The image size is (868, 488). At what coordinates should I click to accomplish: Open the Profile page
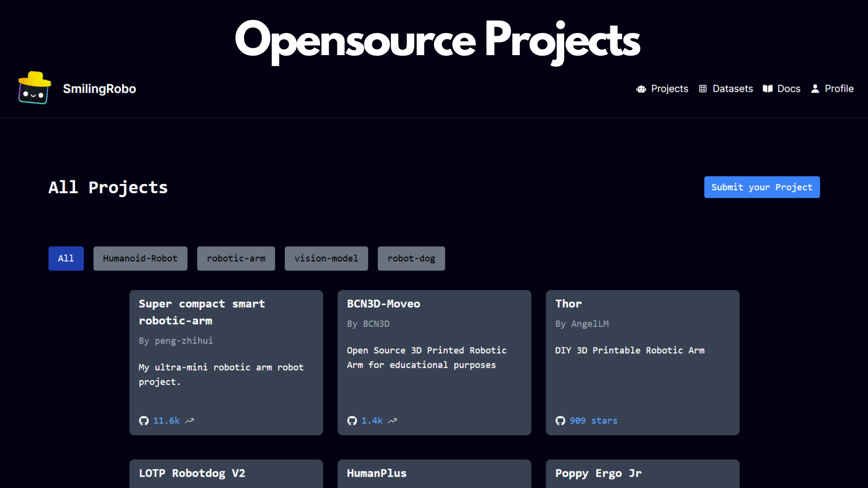click(839, 89)
